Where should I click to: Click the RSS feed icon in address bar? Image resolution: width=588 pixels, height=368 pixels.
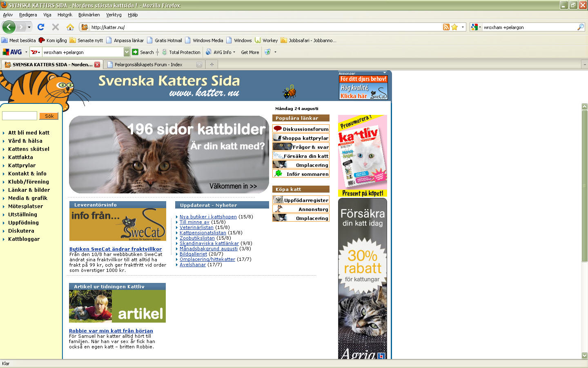(446, 27)
